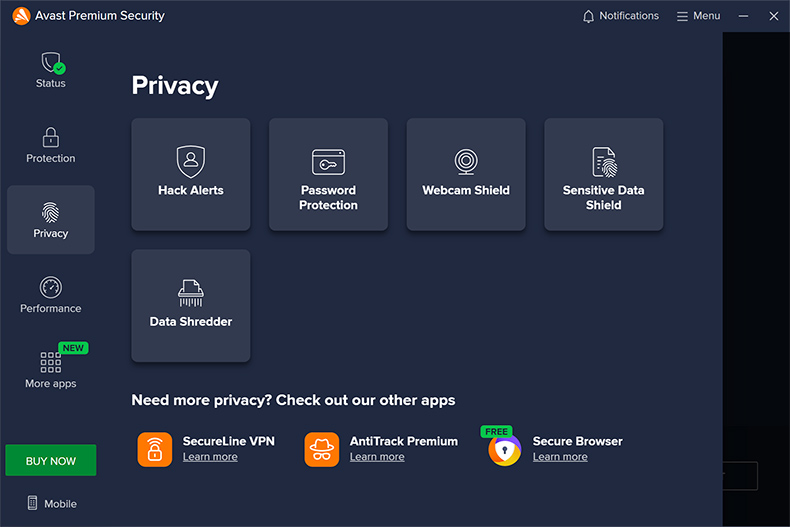Open the Data Shredder tile

(191, 306)
